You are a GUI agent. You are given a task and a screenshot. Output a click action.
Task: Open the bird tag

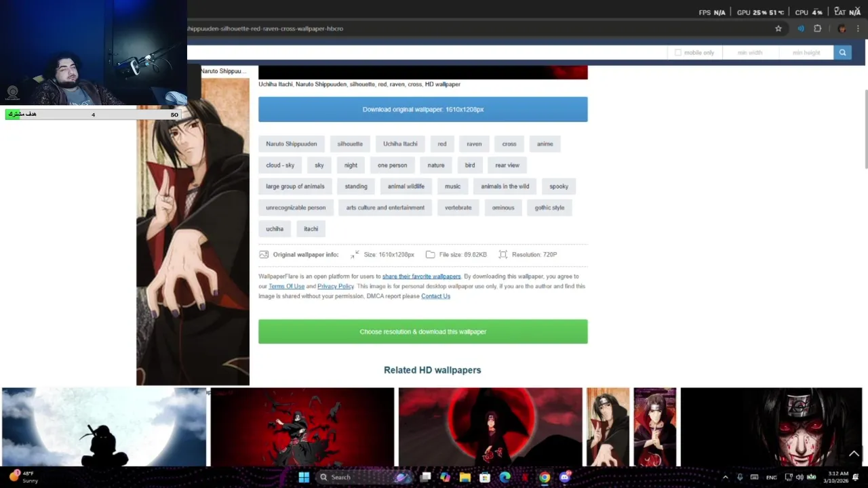point(470,165)
